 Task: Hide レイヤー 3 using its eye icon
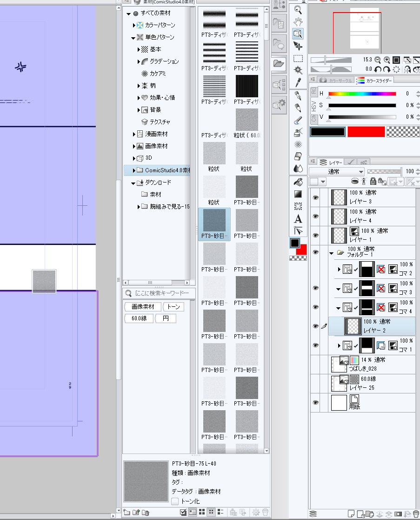tap(315, 197)
